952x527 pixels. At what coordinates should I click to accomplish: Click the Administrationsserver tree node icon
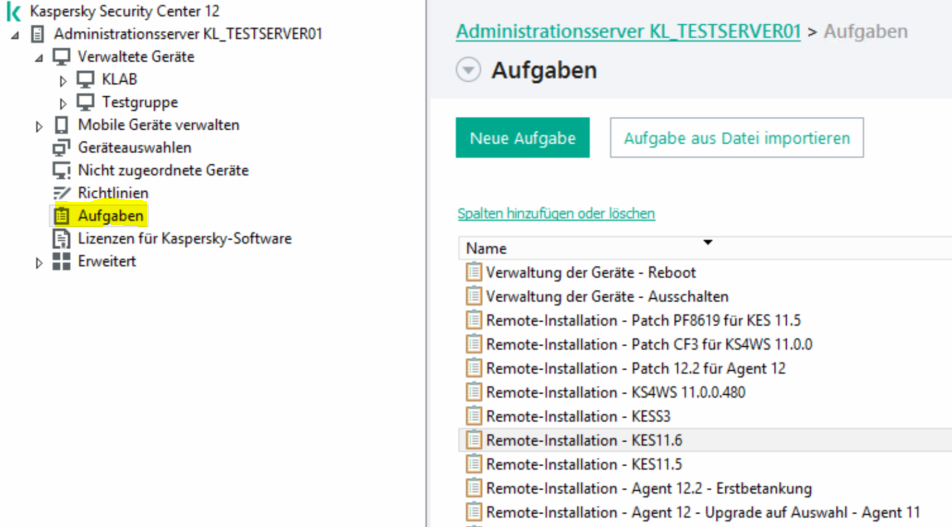click(38, 34)
